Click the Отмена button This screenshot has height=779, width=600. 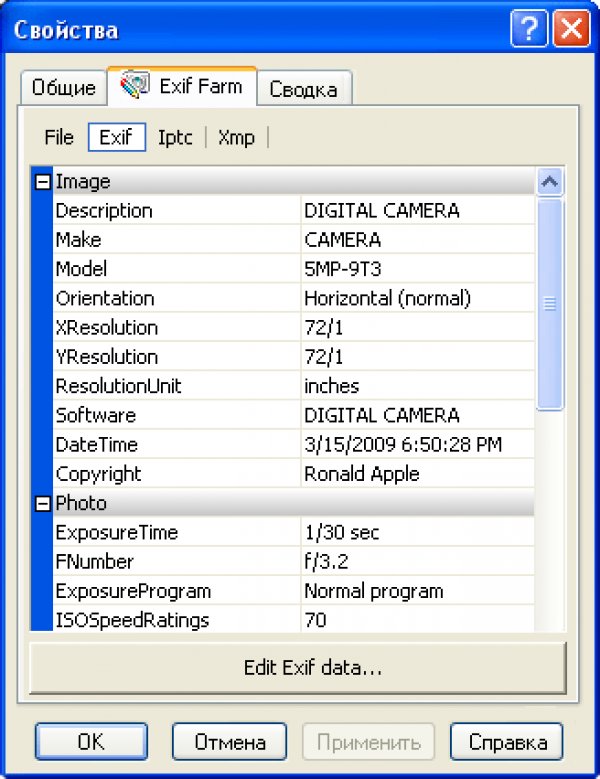(x=229, y=742)
